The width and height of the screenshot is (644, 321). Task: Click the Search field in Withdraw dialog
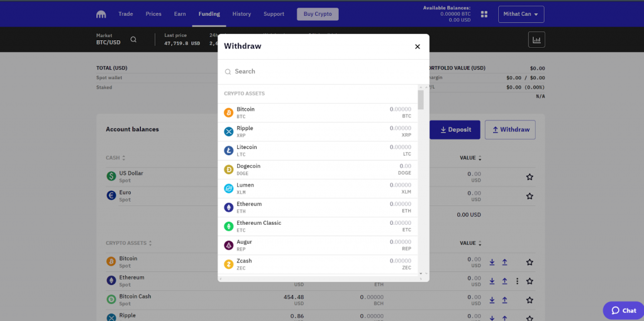point(323,72)
